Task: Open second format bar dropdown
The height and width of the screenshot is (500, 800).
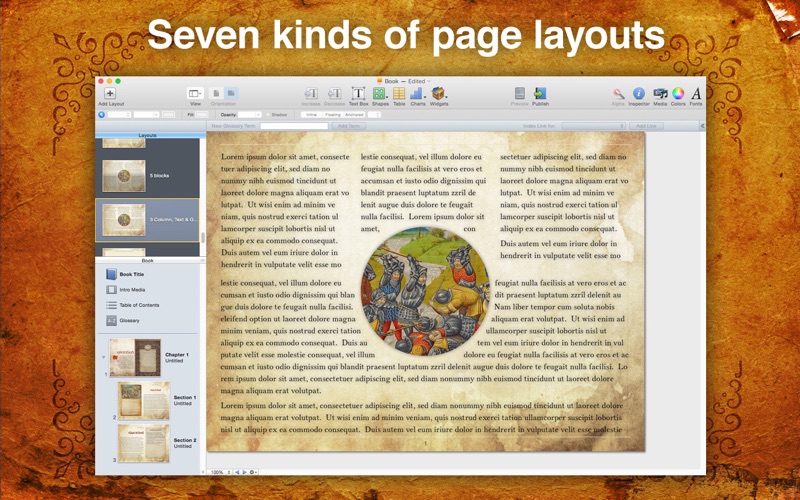Action: pyautogui.click(x=146, y=115)
